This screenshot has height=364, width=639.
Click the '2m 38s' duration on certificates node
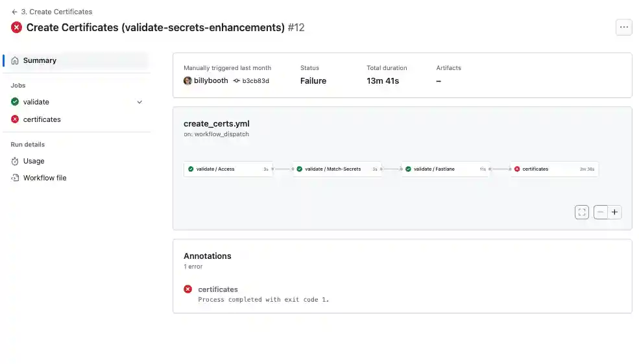tap(587, 169)
